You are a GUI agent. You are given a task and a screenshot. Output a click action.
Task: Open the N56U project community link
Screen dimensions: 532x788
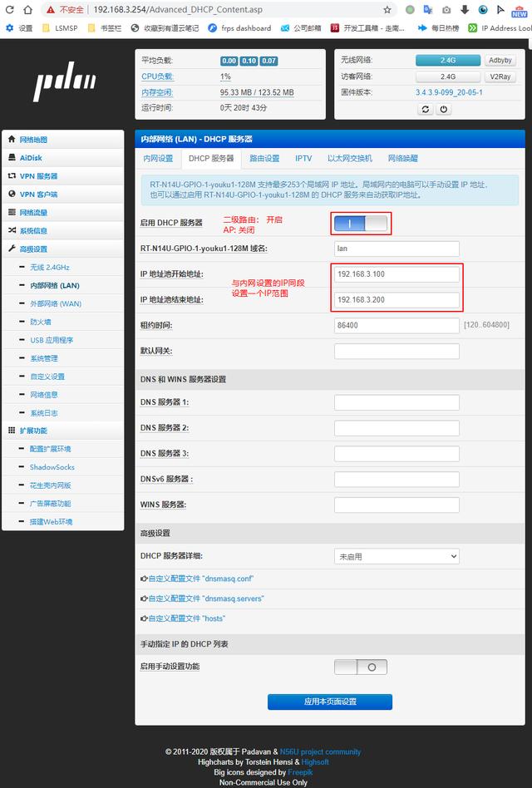tap(320, 751)
